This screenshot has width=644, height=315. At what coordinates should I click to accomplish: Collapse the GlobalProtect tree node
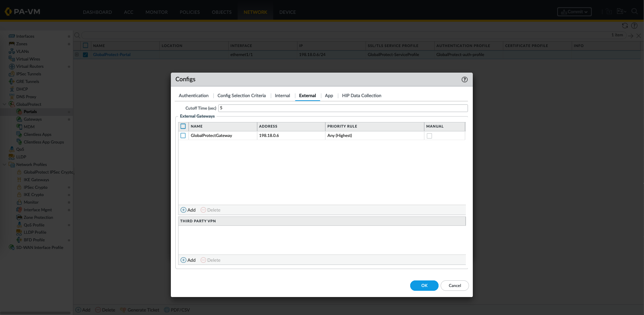click(x=4, y=104)
